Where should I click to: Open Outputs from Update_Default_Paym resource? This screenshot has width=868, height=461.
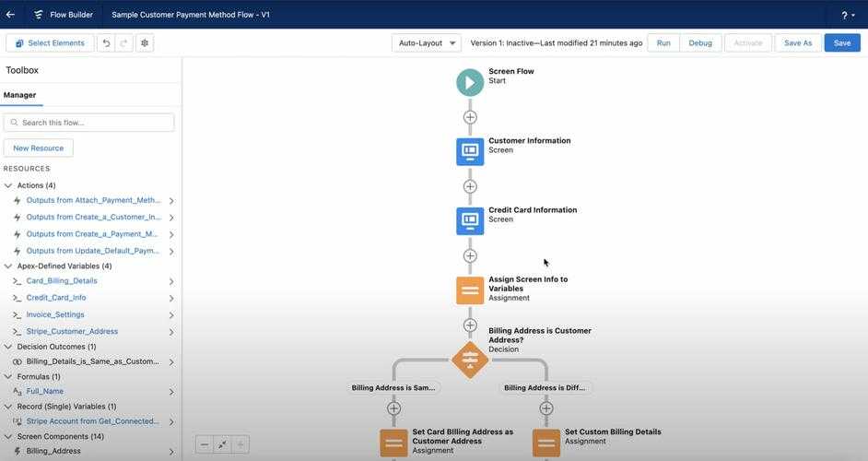93,251
